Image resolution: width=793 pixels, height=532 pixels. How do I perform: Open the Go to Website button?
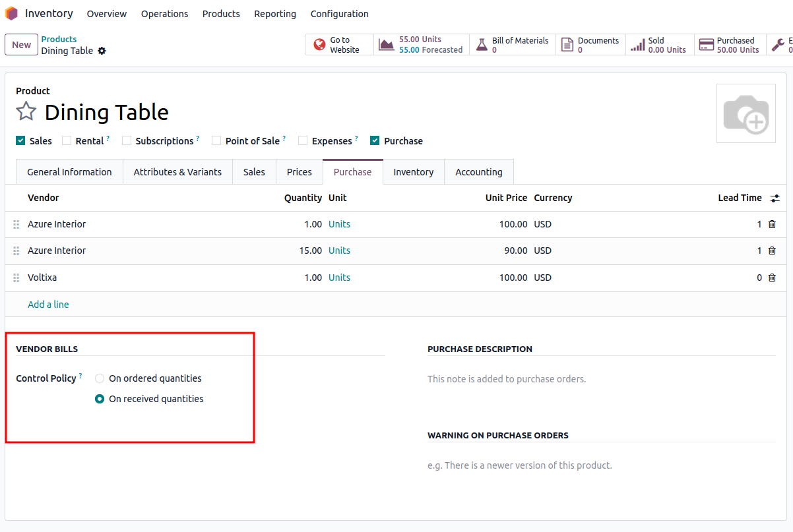(x=339, y=45)
